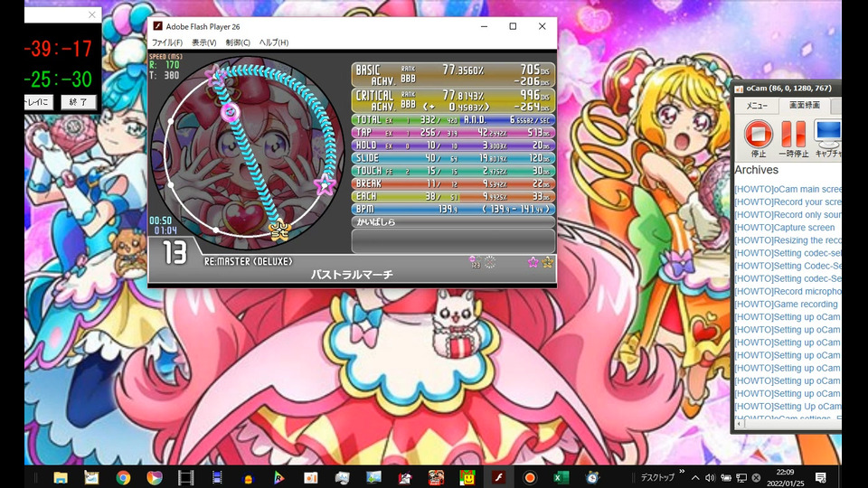Click the left arrow of oCam's horizontal scrollbar
Viewport: 868px width, 488px height.
tap(739, 423)
